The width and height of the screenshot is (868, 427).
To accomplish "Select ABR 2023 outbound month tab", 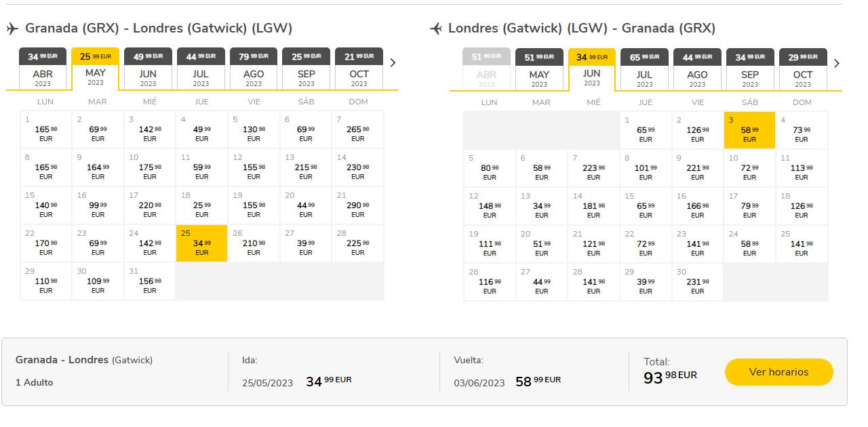I will [x=43, y=69].
